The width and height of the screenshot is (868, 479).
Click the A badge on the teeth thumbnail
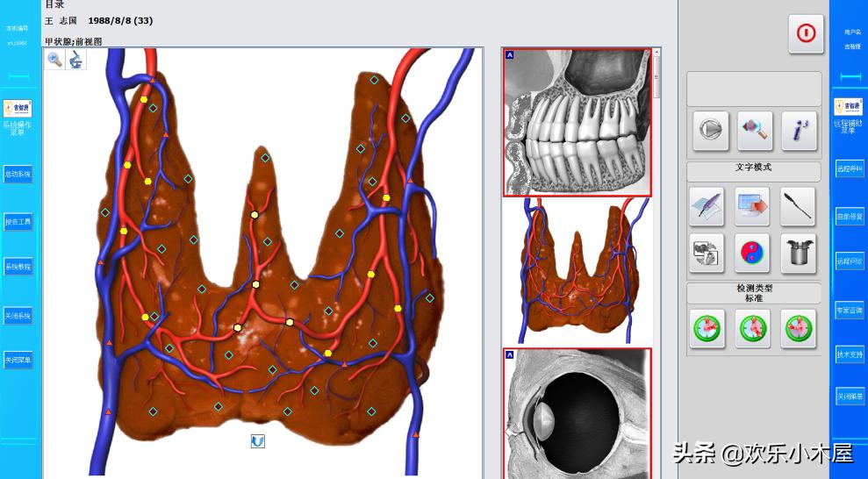[x=510, y=54]
